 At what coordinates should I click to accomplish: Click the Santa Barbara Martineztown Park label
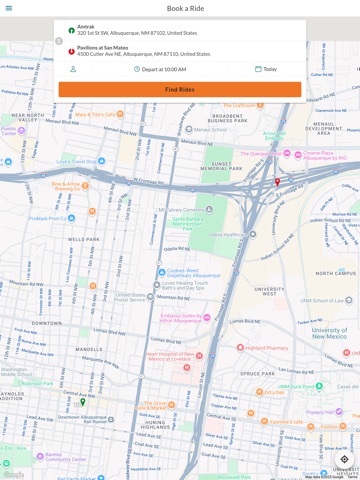(x=188, y=224)
